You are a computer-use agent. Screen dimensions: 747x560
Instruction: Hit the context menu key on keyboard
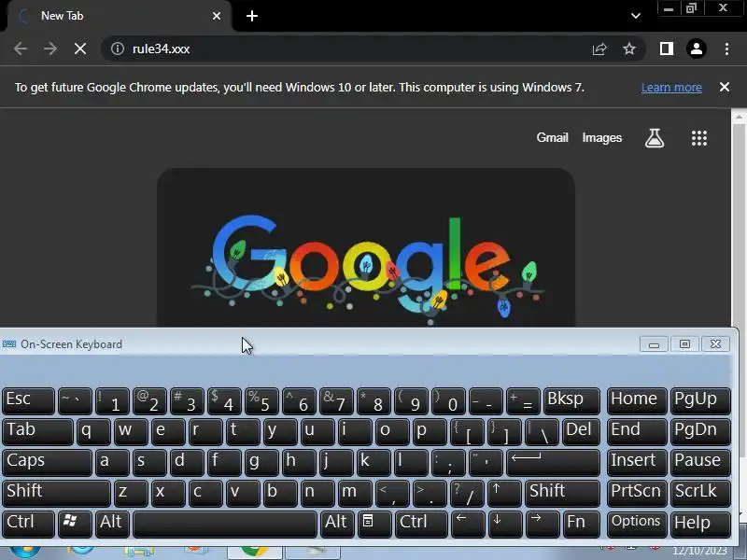click(374, 524)
